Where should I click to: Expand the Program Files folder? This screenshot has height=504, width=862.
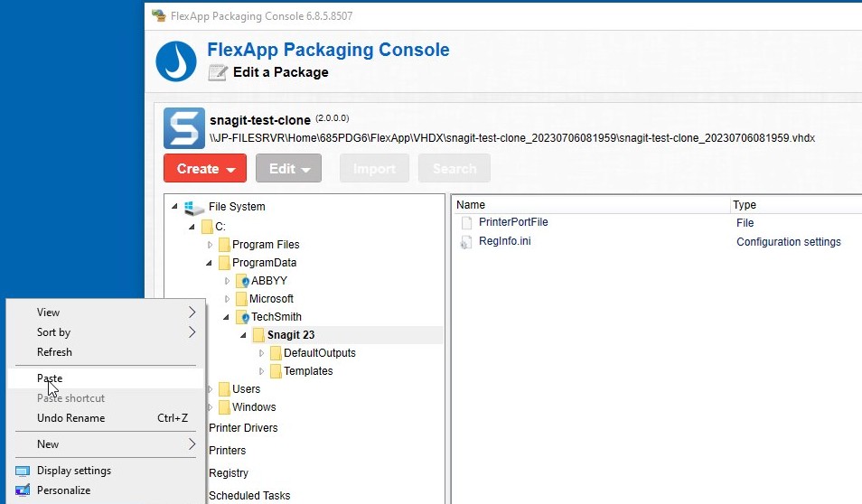point(210,245)
